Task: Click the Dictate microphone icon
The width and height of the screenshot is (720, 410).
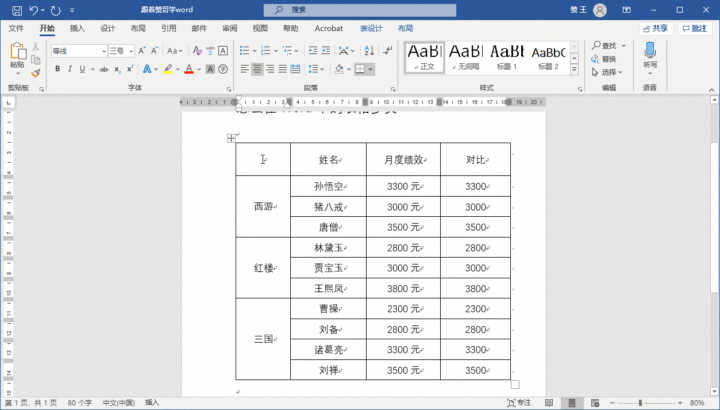Action: [x=650, y=51]
